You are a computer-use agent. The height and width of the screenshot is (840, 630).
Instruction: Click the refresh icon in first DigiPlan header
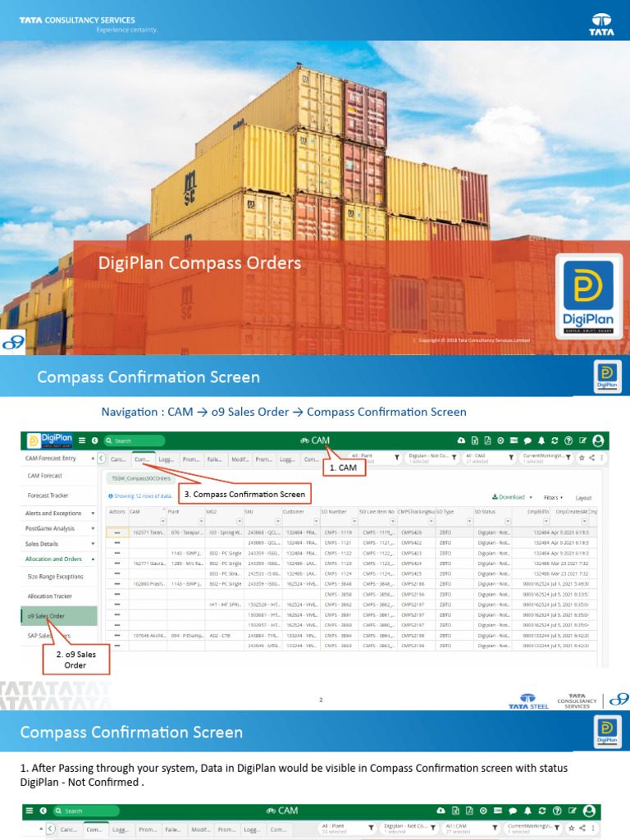(555, 441)
